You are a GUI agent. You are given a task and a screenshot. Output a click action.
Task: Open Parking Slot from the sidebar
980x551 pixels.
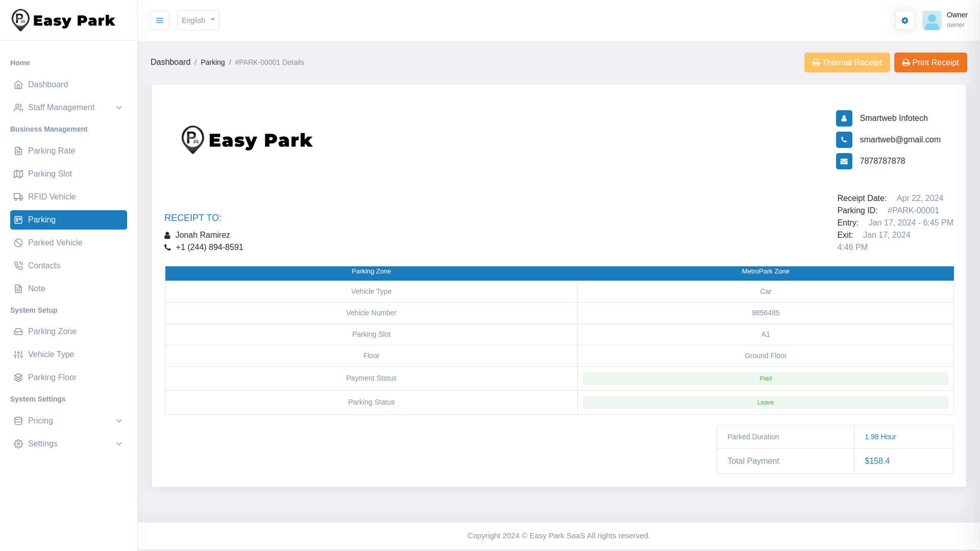[x=18, y=174]
